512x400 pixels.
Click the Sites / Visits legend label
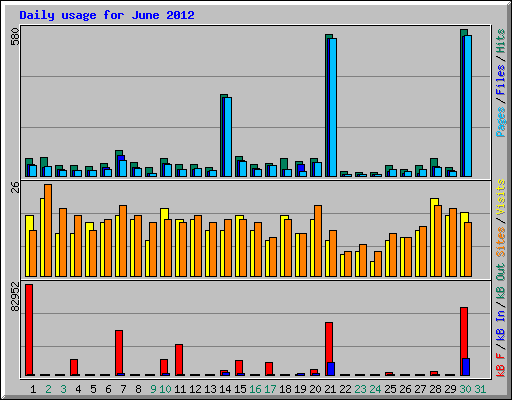coord(501,218)
